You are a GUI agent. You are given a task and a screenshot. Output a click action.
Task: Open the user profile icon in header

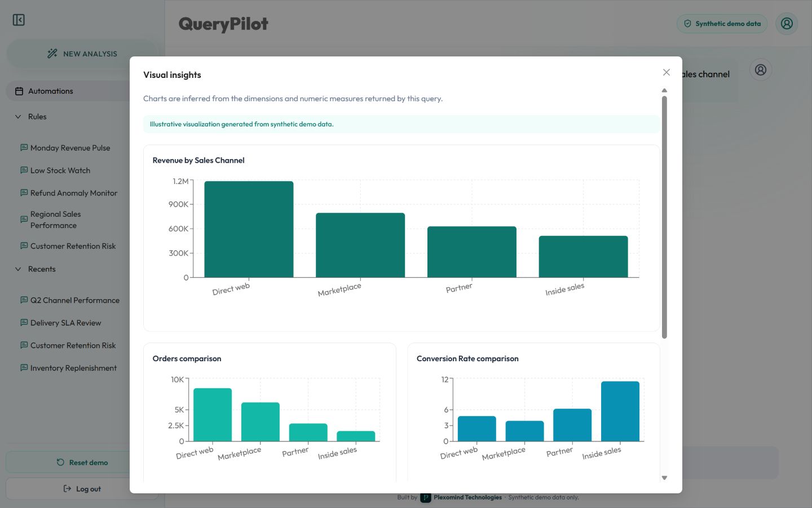click(x=787, y=24)
